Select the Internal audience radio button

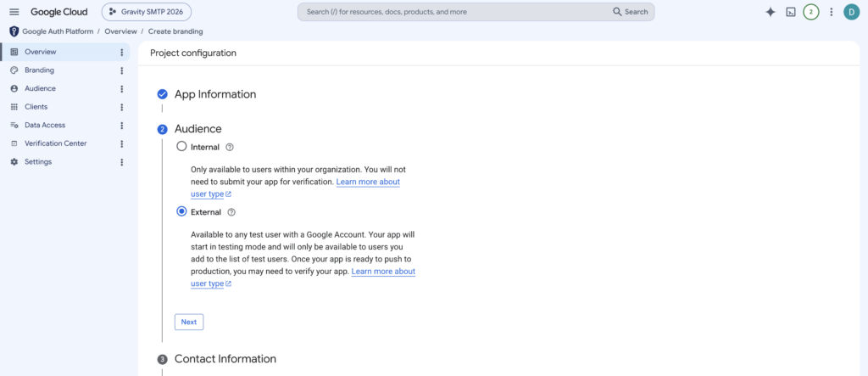click(181, 147)
